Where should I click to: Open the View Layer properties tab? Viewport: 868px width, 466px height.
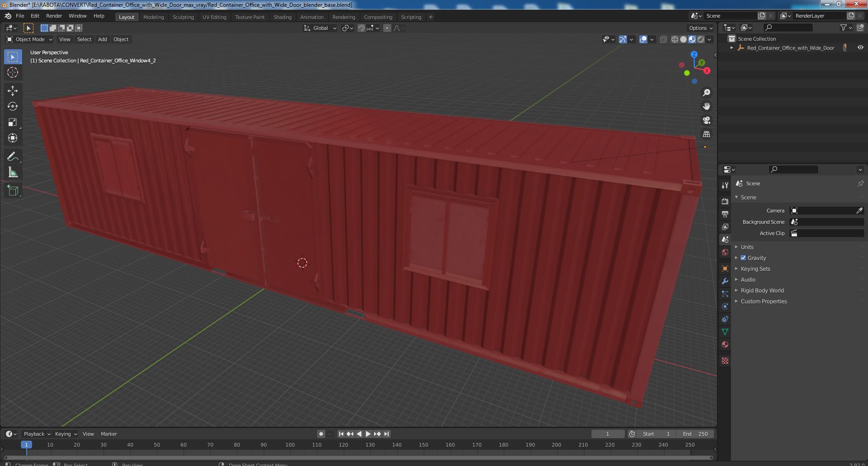725,226
